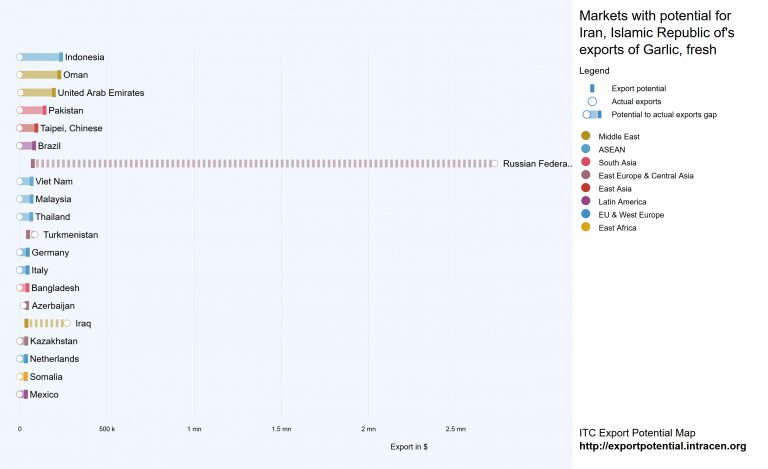Click the 2 mn axis tick label
The width and height of the screenshot is (768, 469).
[x=368, y=429]
